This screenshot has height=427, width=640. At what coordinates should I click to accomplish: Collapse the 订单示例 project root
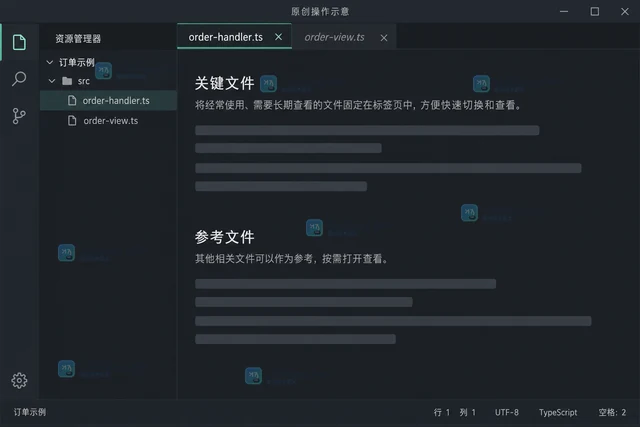click(50, 62)
